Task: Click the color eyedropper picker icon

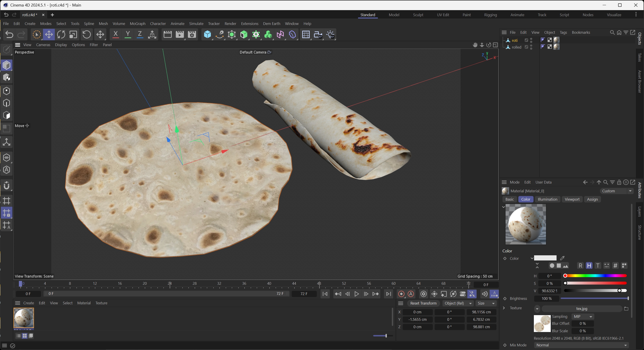Action: pos(562,258)
